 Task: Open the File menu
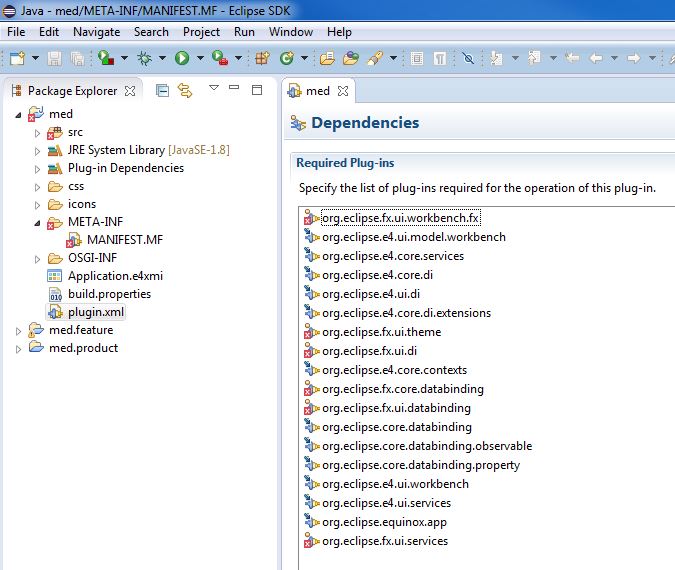[x=16, y=32]
